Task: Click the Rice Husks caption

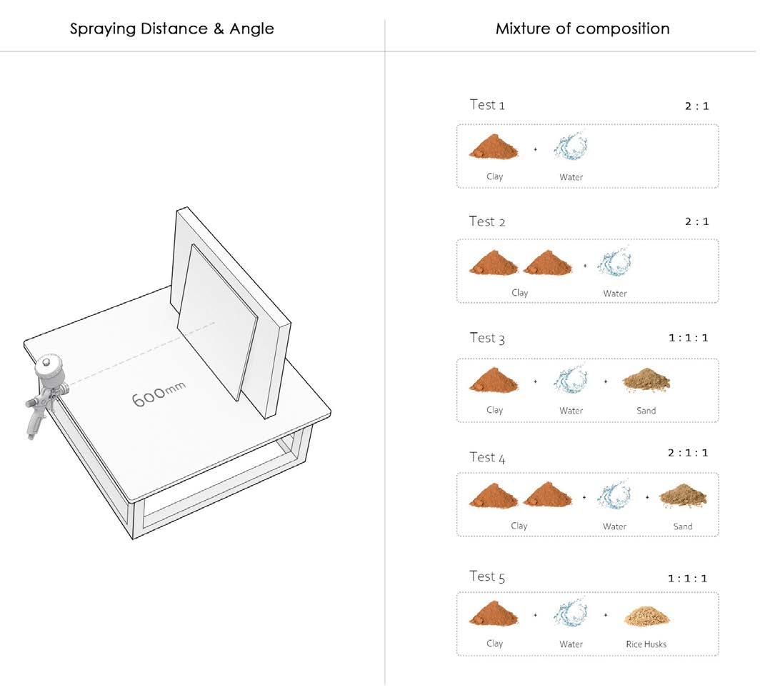Action: 646,644
